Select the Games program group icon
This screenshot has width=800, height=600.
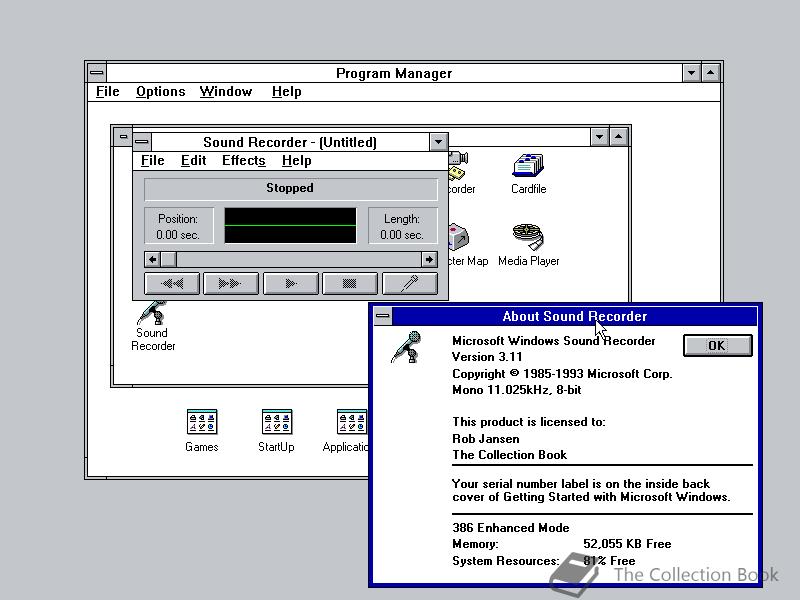click(x=202, y=430)
